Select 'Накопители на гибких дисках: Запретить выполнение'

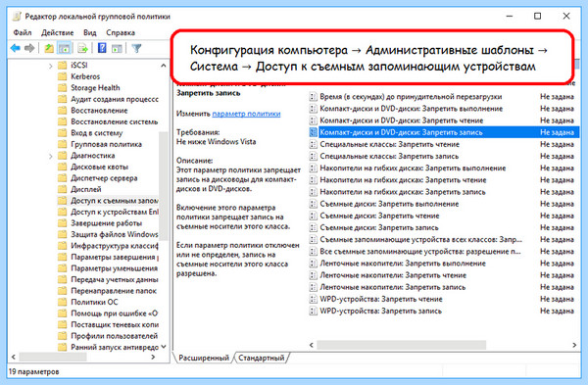click(413, 168)
